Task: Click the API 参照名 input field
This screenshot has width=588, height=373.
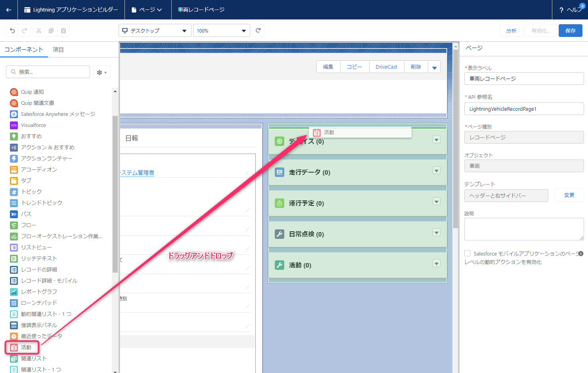Action: (524, 109)
